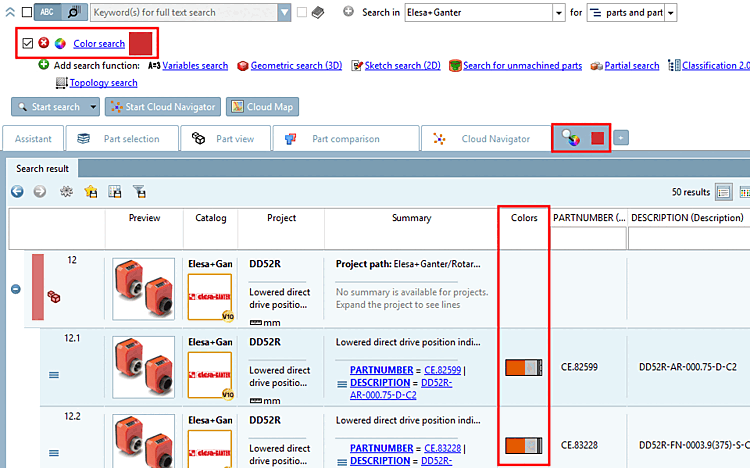Collapse the DD52R project row 12
Viewport: 750px width, 468px height.
pyautogui.click(x=16, y=289)
